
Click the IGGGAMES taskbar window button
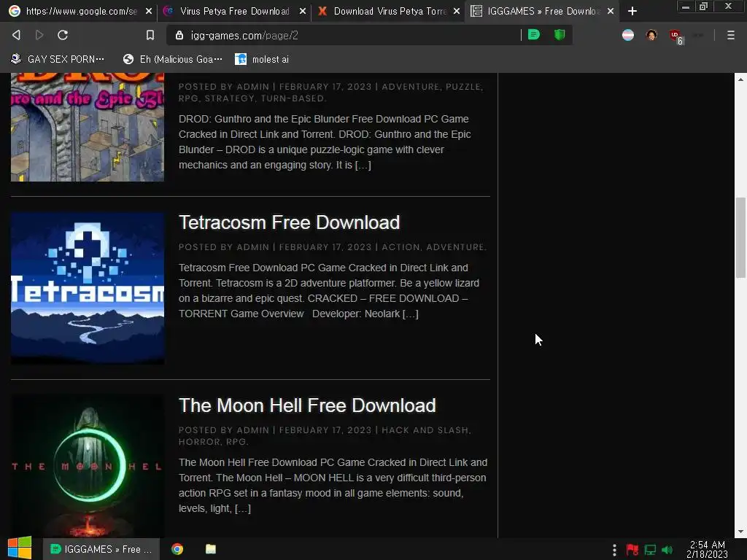pos(101,549)
